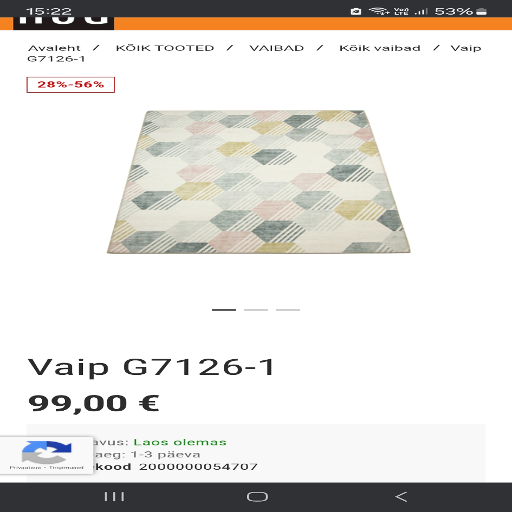The image size is (512, 512).
Task: Open the VAIBAD breadcrumb category
Action: 277,48
